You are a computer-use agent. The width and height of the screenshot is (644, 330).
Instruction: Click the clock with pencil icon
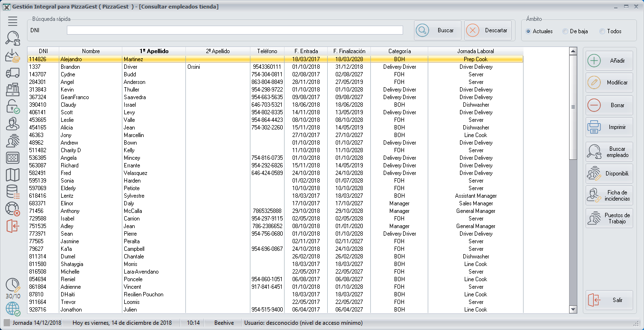click(x=13, y=285)
